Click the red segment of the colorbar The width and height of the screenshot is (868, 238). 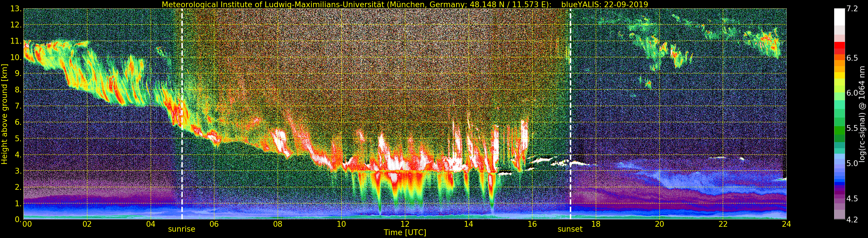coord(839,45)
